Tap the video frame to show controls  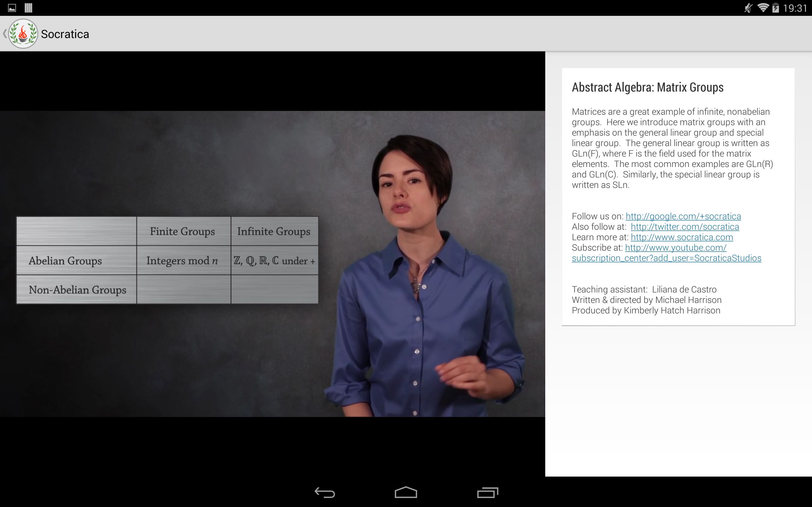pyautogui.click(x=272, y=264)
